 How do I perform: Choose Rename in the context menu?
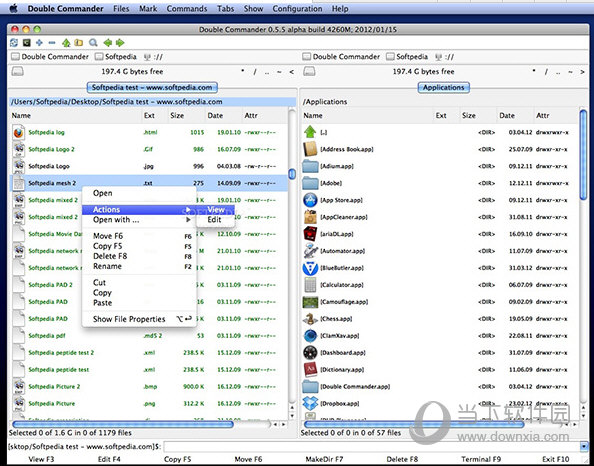[139, 266]
